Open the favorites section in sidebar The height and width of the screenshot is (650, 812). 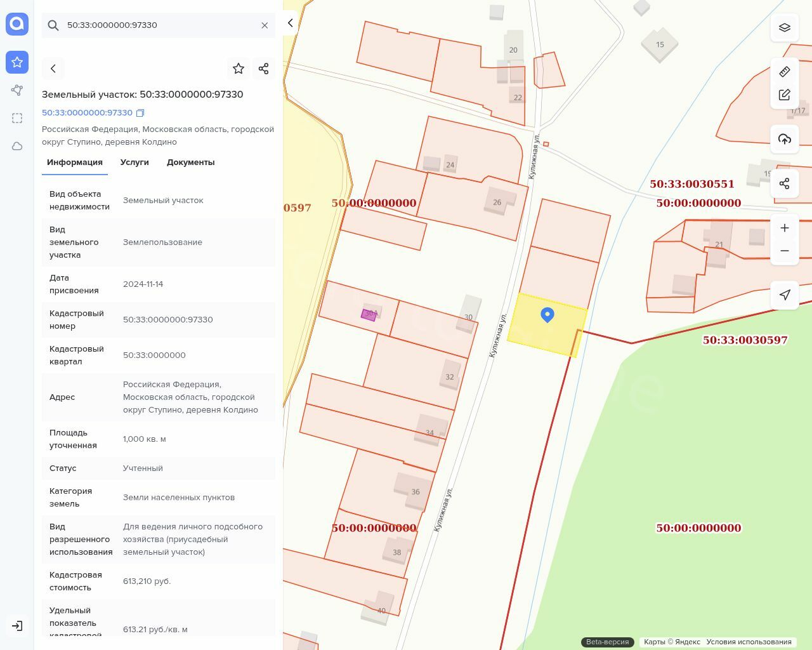pyautogui.click(x=17, y=62)
